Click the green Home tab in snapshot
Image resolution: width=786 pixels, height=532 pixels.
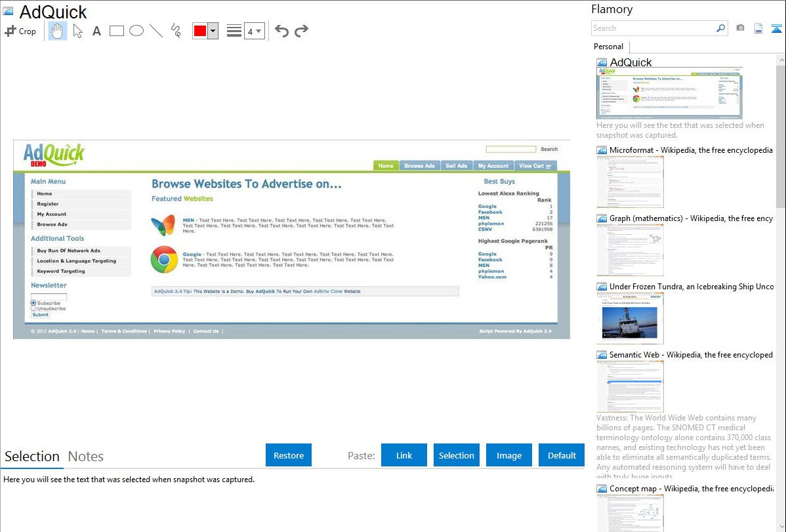386,165
